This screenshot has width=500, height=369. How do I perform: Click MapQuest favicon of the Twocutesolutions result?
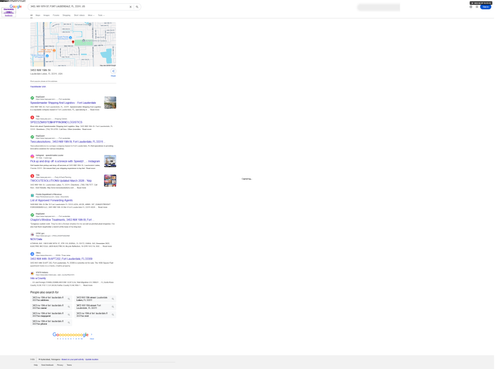pyautogui.click(x=32, y=137)
